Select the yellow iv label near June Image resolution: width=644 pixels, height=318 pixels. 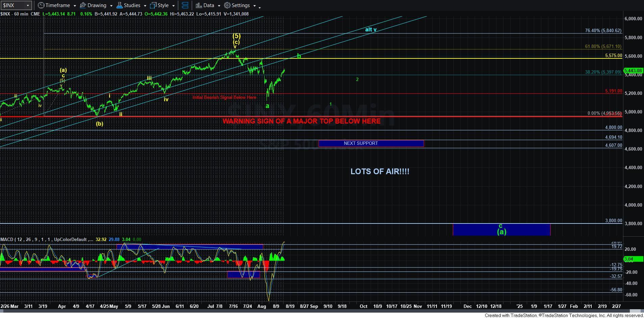166,99
